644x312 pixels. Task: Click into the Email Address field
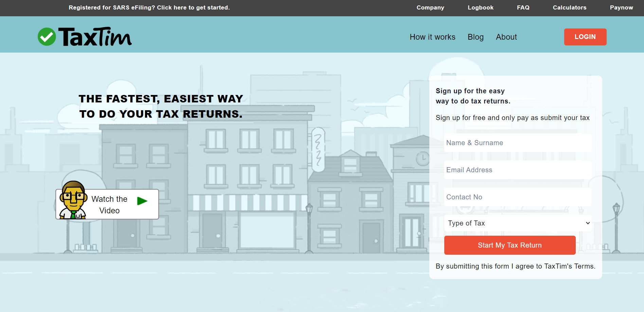[x=518, y=170]
